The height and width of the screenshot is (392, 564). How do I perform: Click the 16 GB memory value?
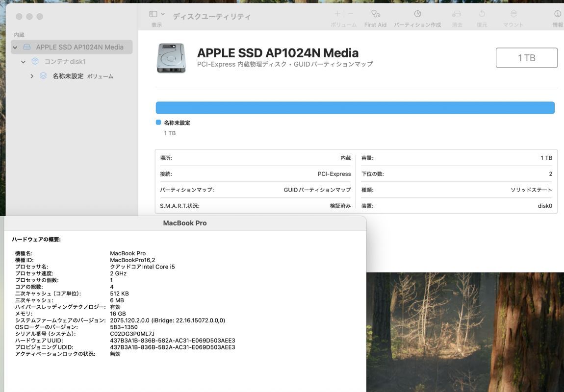(118, 314)
